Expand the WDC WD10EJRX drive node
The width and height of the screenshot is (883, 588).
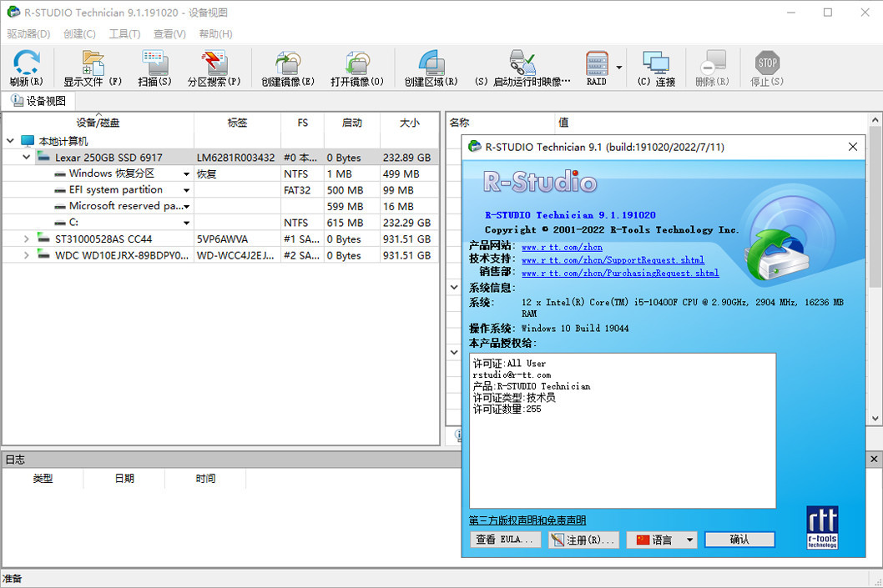[x=25, y=255]
